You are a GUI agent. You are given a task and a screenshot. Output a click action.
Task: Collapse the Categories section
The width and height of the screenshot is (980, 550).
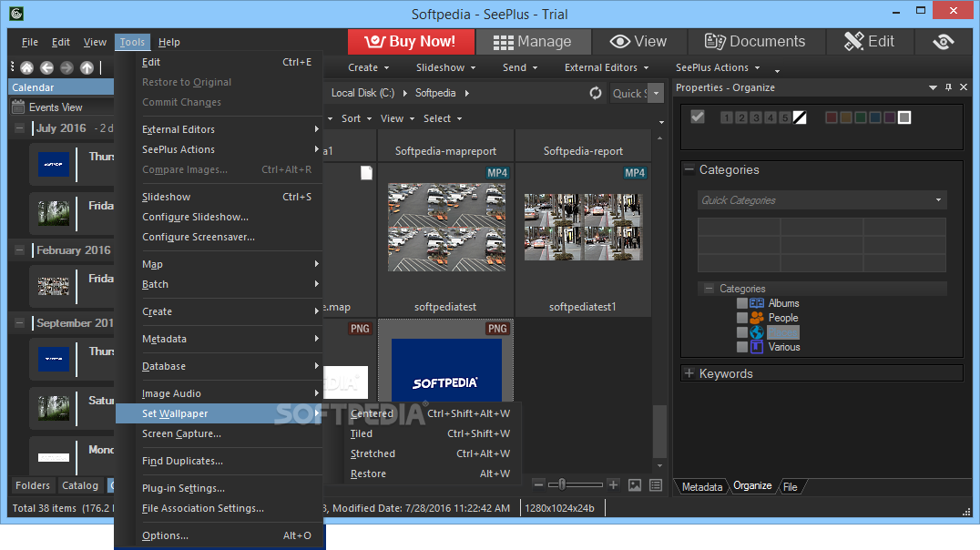(x=689, y=169)
